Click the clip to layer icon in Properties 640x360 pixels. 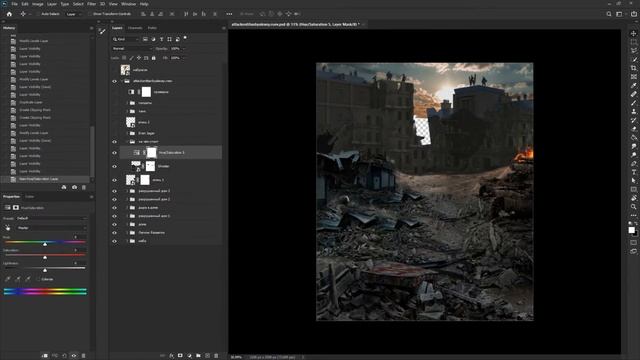click(x=44, y=356)
